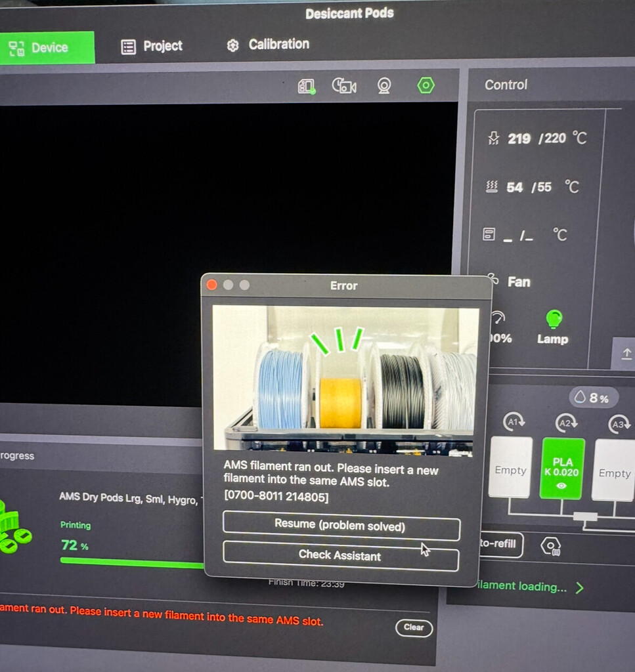Screen dimensions: 635x672
Task: Open the printer camera monitoring icon
Action: [x=384, y=86]
